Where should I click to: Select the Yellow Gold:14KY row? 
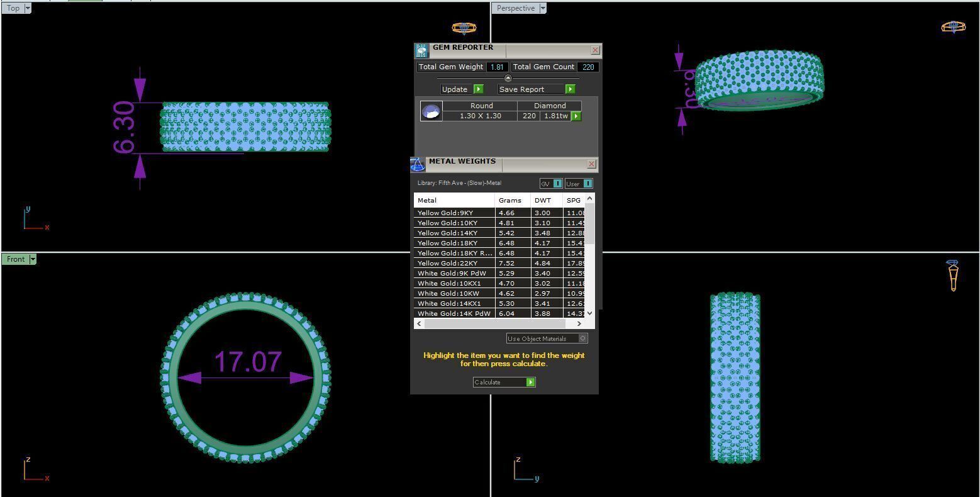(499, 233)
